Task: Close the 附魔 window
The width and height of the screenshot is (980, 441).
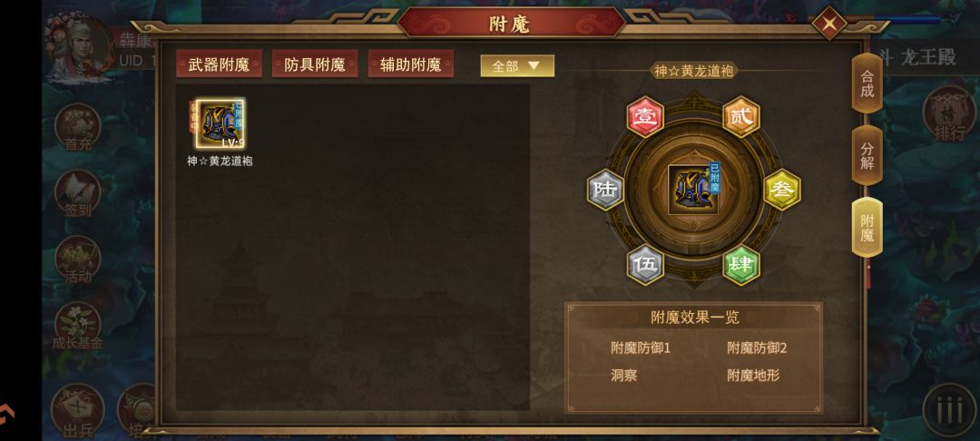Action: click(829, 24)
